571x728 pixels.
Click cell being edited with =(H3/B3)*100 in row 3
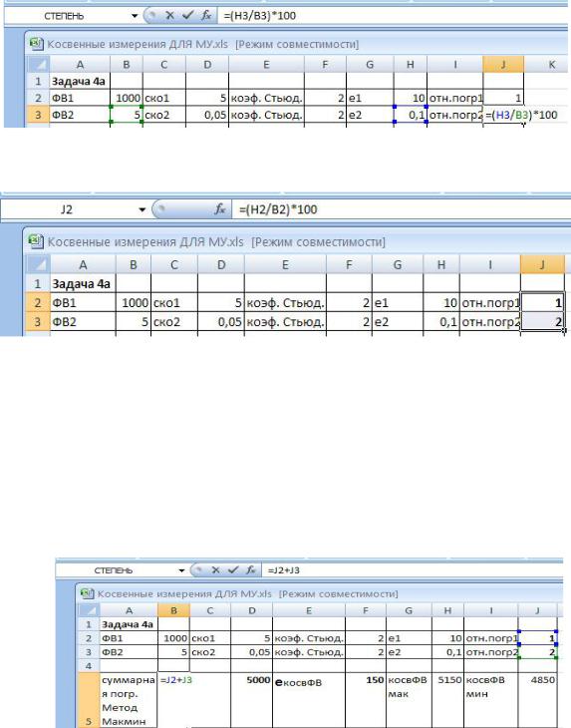click(x=521, y=115)
